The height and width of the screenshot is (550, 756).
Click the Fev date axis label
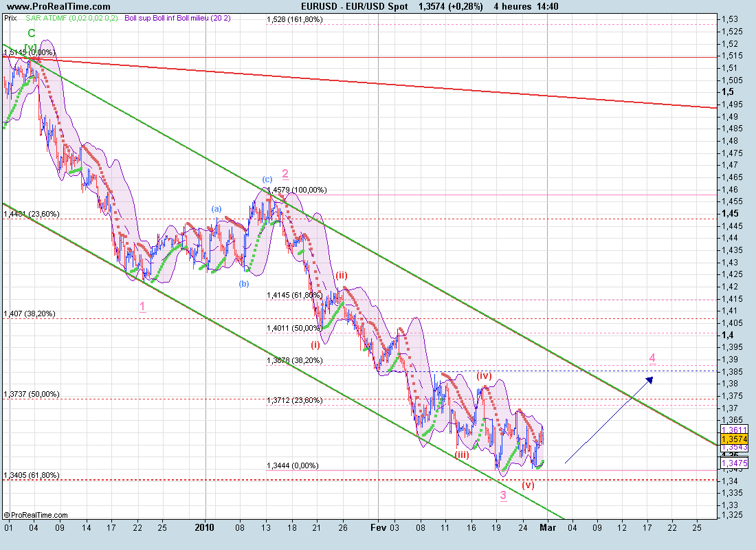point(379,528)
